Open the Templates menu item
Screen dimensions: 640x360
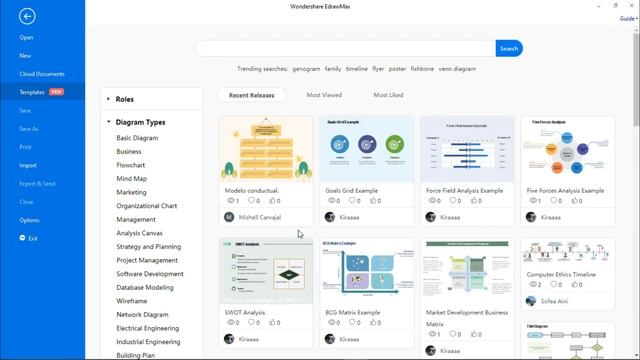tap(42, 92)
